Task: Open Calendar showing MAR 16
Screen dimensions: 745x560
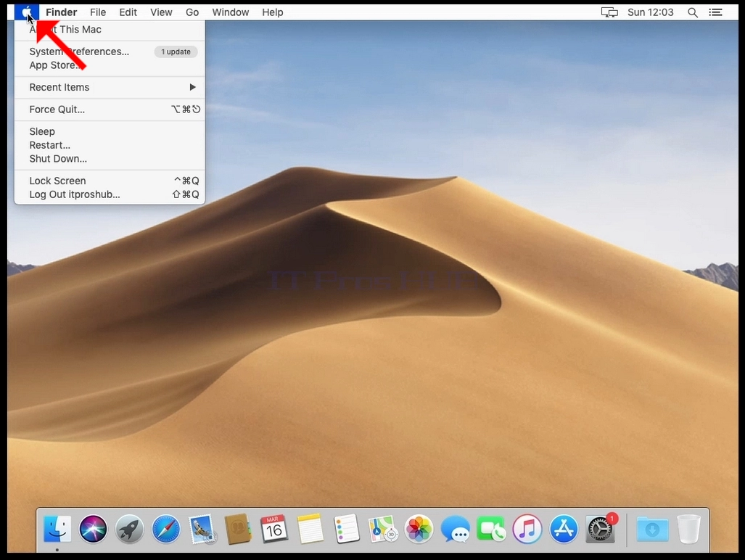Action: (x=274, y=529)
